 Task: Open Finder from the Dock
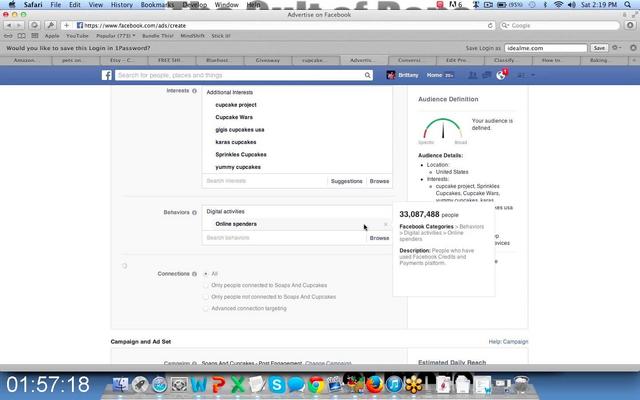[120, 384]
